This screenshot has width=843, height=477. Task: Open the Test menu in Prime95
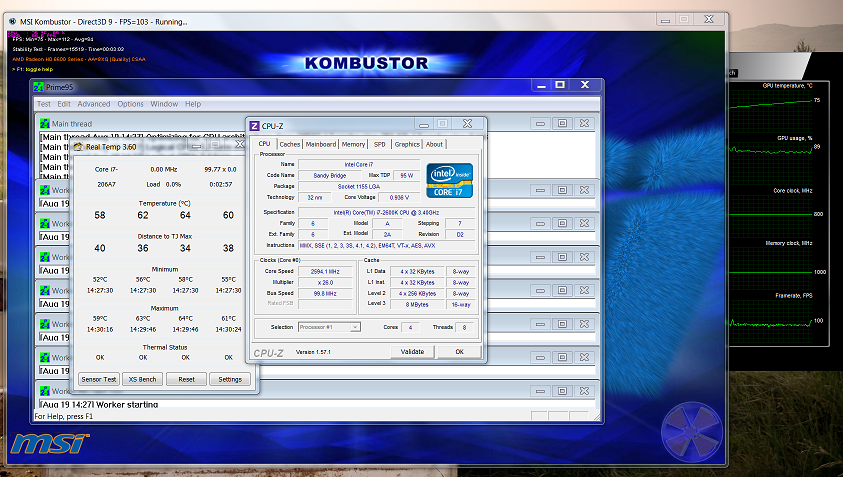pos(44,104)
